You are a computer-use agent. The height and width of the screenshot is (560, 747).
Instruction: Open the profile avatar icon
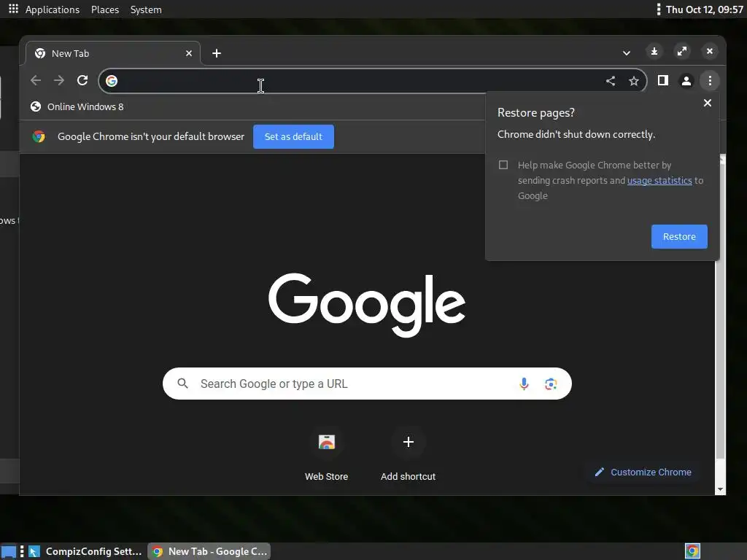[x=686, y=81]
